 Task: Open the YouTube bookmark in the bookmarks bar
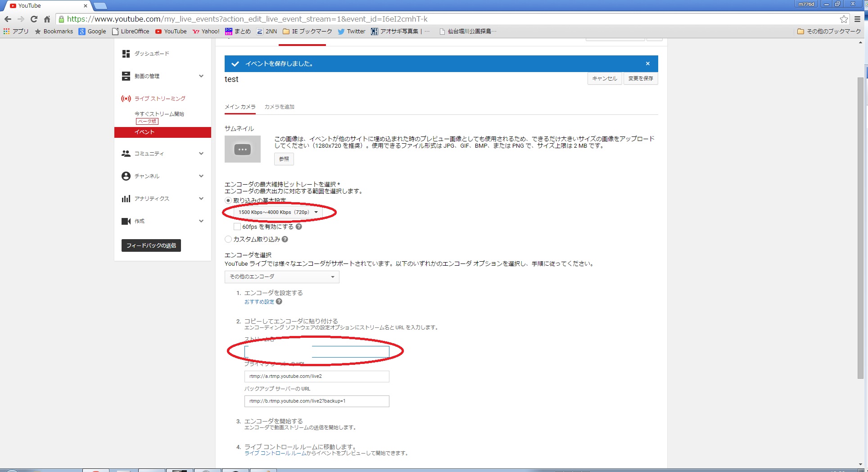(171, 31)
